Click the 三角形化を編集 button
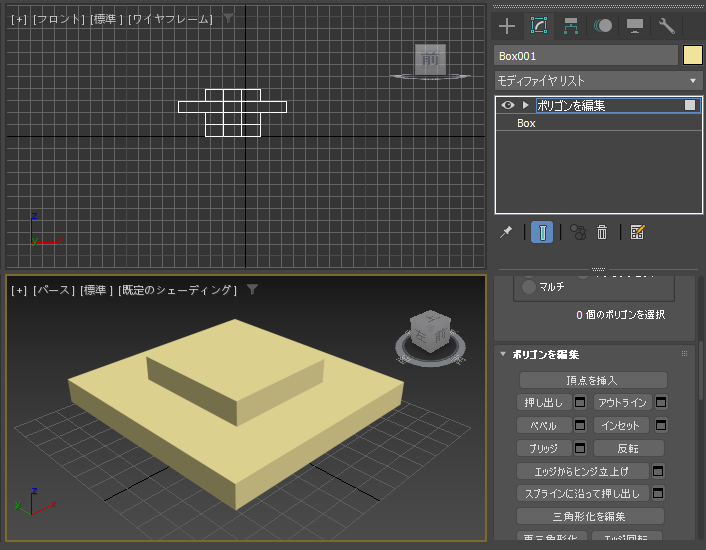706x550 pixels. point(590,516)
